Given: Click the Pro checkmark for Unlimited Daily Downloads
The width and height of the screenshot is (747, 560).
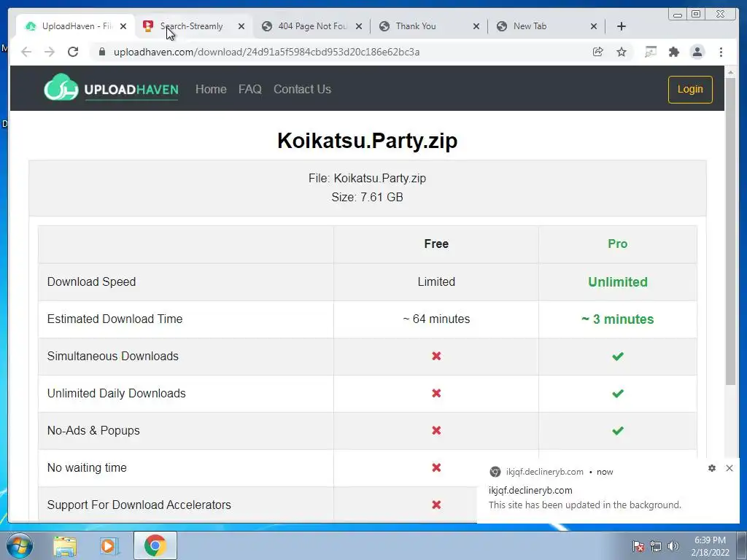Looking at the screenshot, I should point(618,393).
